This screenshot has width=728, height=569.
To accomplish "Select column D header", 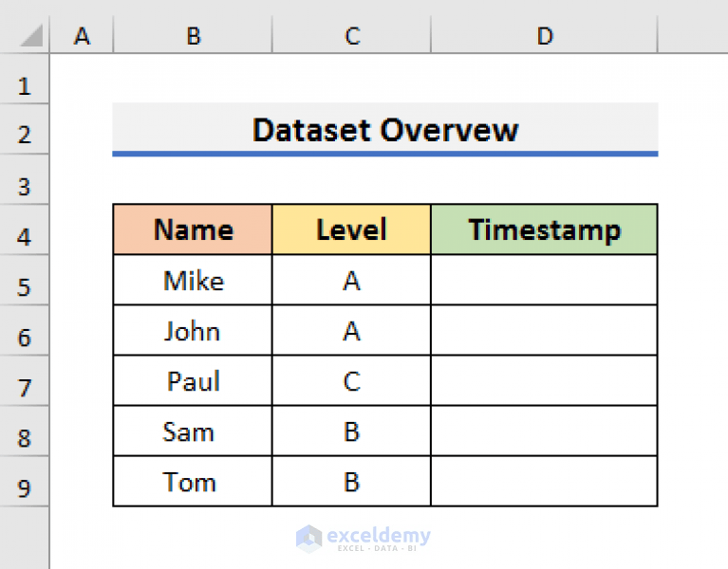I will [x=544, y=35].
